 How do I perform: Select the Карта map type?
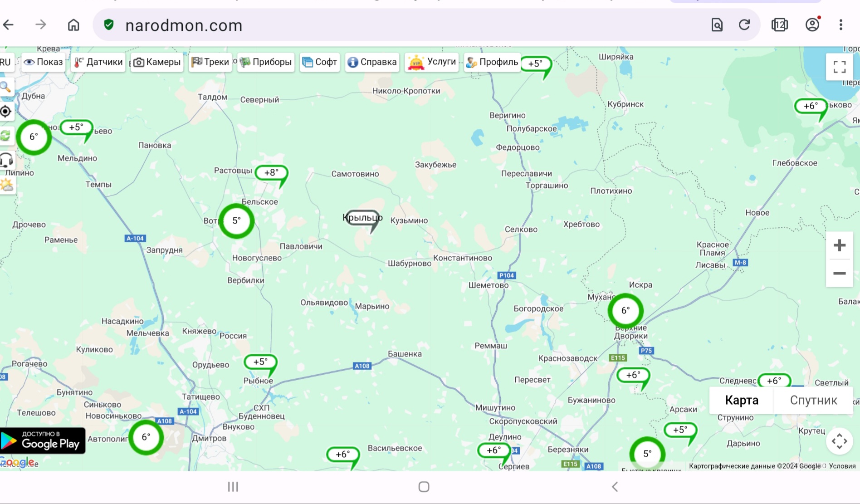pyautogui.click(x=742, y=400)
